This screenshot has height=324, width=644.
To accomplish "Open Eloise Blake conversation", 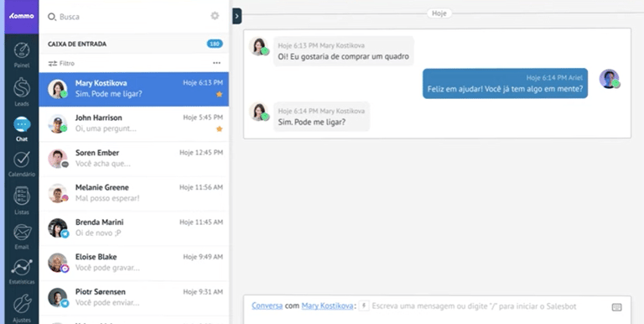I will pos(134,263).
